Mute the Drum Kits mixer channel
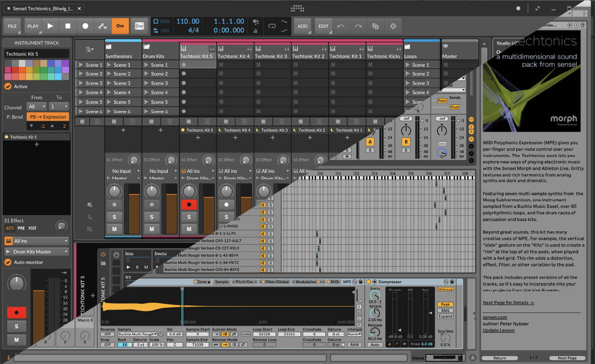This screenshot has height=364, width=595. [x=151, y=229]
